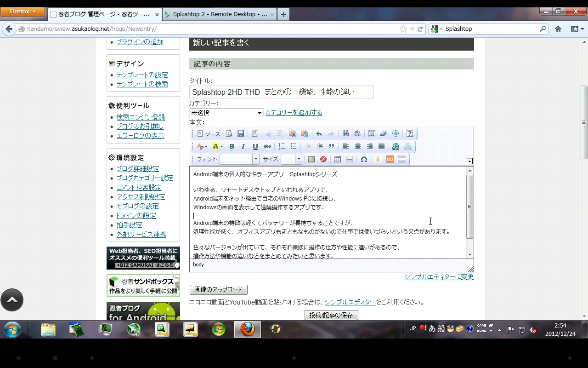This screenshot has height=368, width=588.
Task: Open 外部サービス連携 link
Action: coord(141,235)
